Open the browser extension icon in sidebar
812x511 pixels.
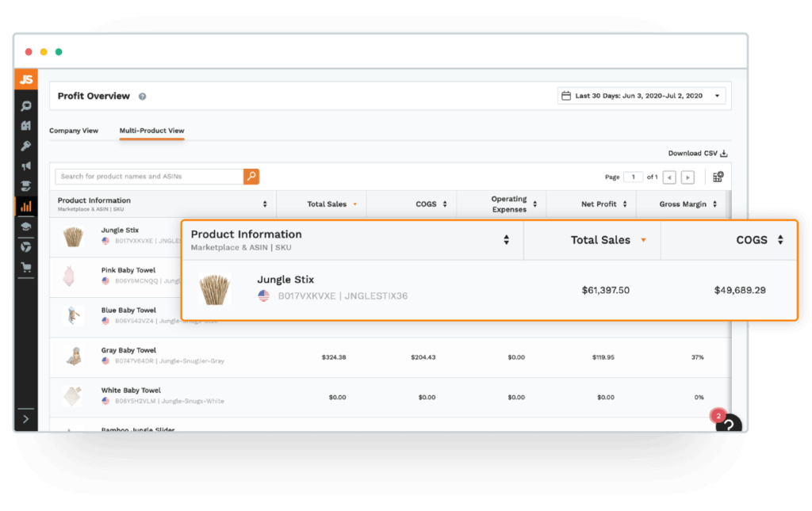(26, 246)
